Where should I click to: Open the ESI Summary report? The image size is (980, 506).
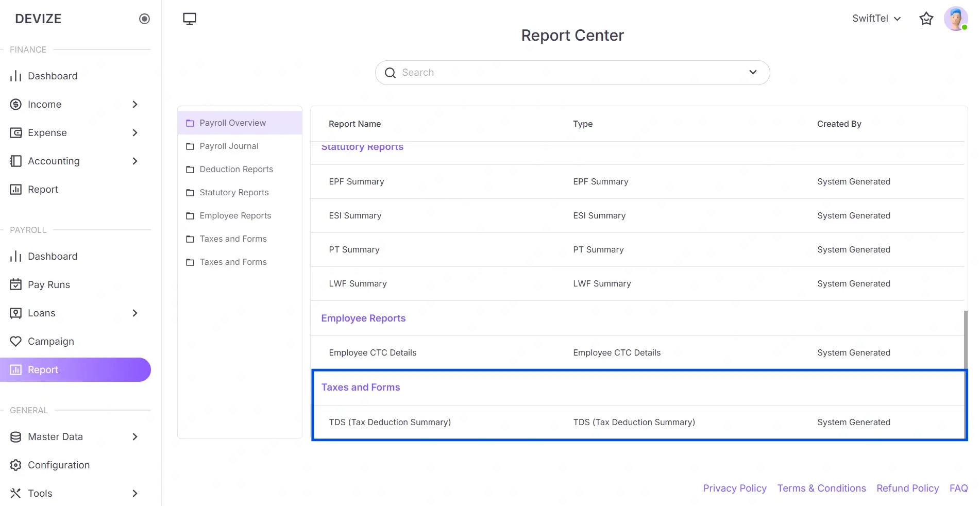[x=637, y=216]
